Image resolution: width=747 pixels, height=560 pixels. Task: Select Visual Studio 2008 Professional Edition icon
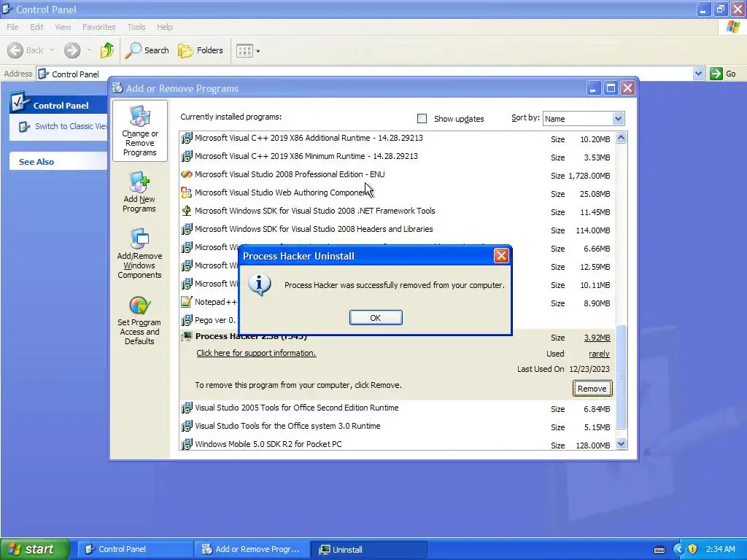(x=187, y=175)
